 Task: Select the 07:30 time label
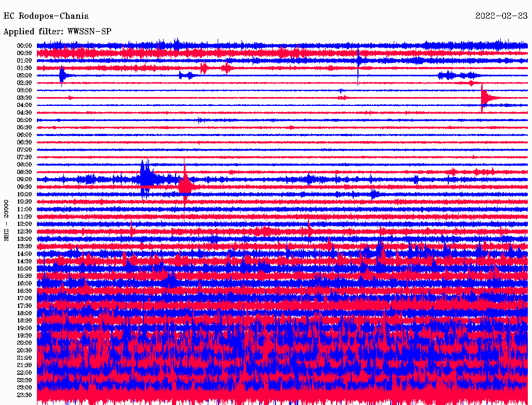coord(24,157)
